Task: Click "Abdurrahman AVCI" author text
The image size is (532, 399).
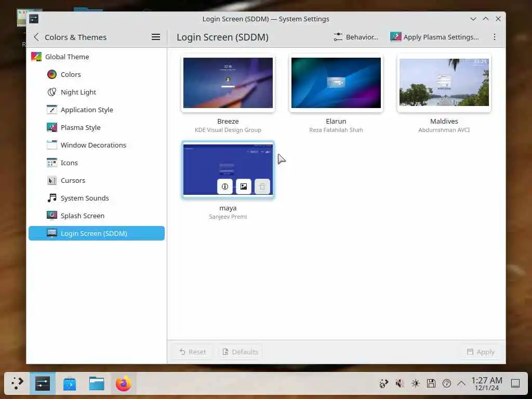Action: point(444,130)
